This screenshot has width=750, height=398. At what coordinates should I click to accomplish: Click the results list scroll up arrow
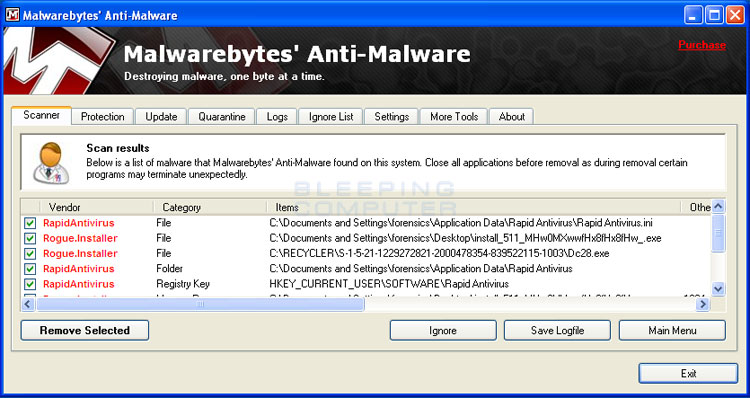pos(718,207)
